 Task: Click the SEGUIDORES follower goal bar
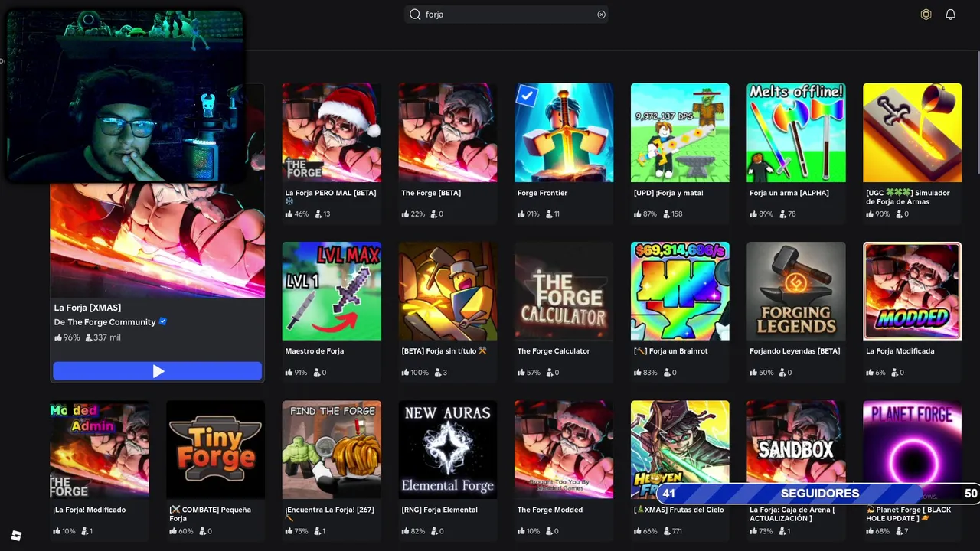click(x=819, y=494)
